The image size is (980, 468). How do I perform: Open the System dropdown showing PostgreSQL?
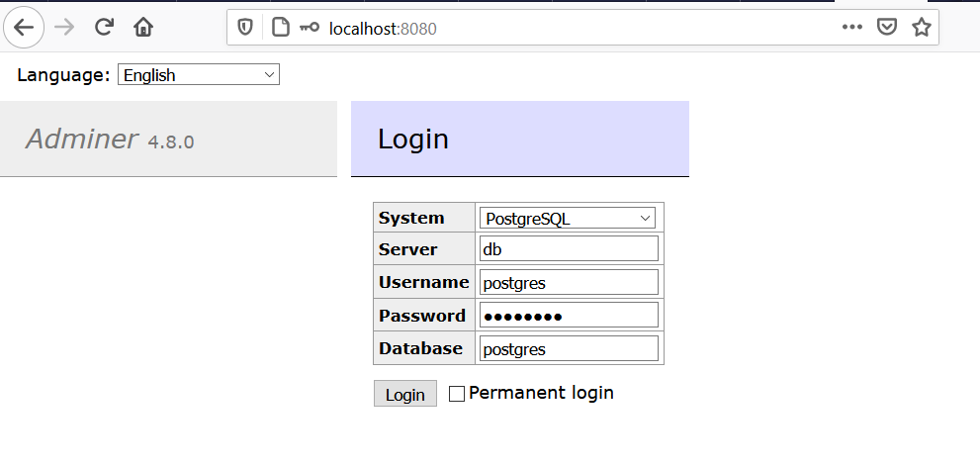point(568,219)
